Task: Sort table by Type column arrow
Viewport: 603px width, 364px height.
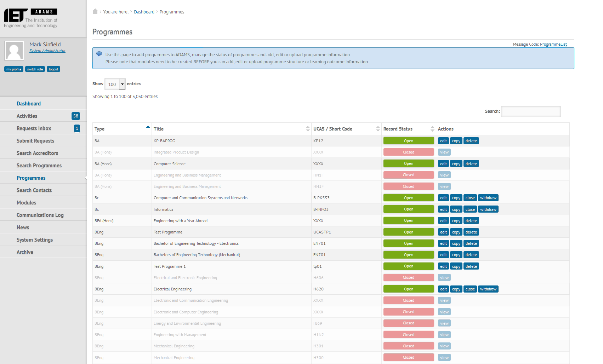Action: (148, 127)
